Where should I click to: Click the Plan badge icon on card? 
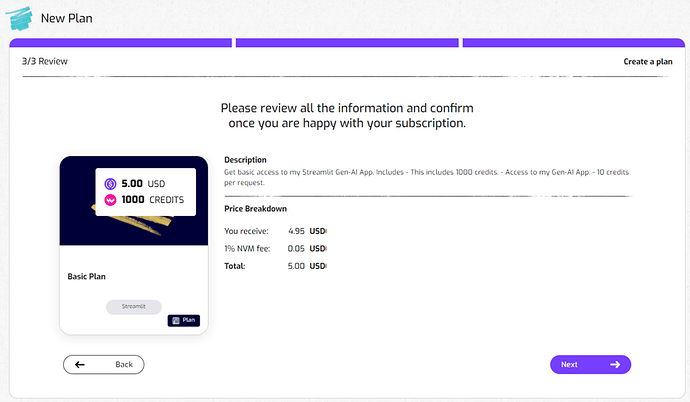coord(176,320)
